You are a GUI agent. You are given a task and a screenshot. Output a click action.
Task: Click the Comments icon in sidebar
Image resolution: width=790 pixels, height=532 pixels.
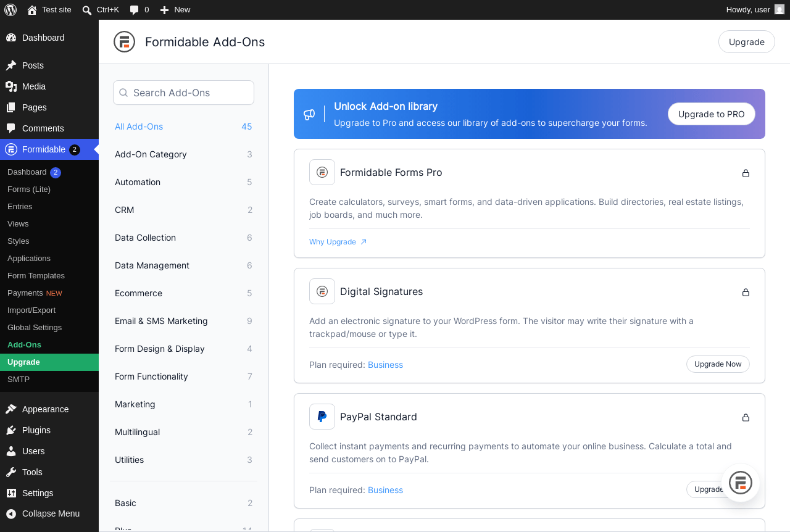coord(11,128)
